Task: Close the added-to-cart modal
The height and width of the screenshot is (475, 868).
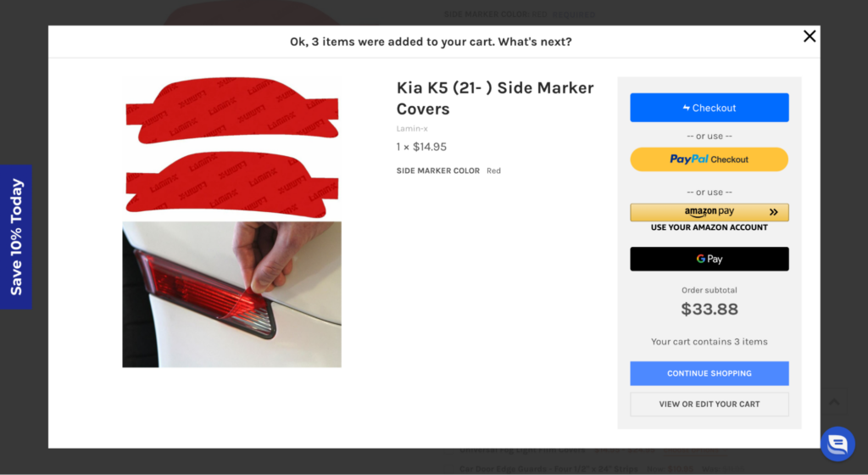Action: [x=810, y=36]
